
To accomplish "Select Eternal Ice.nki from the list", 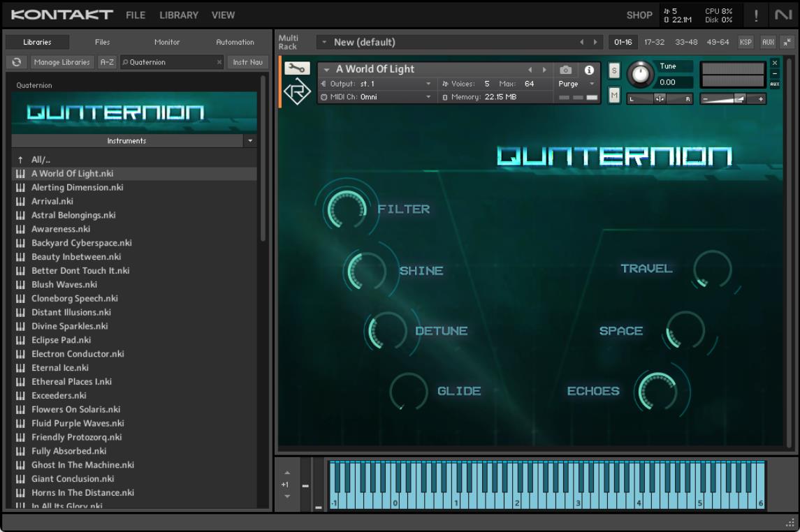I will (60, 368).
